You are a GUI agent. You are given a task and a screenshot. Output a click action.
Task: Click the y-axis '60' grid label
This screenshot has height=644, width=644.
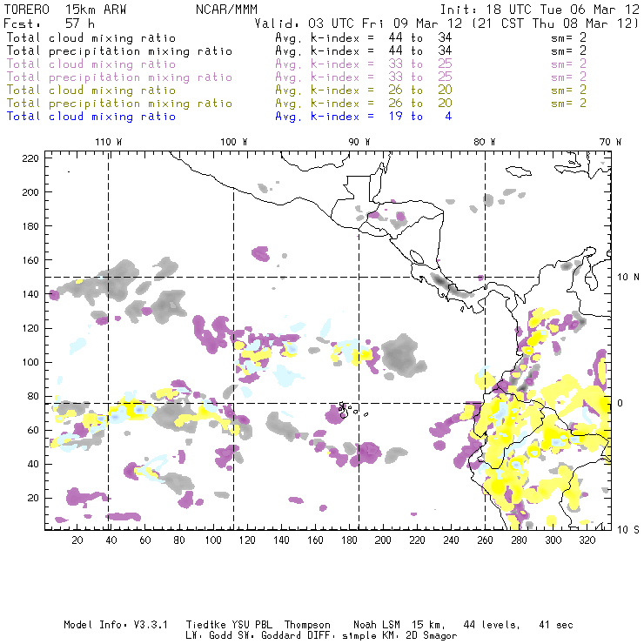(33, 430)
